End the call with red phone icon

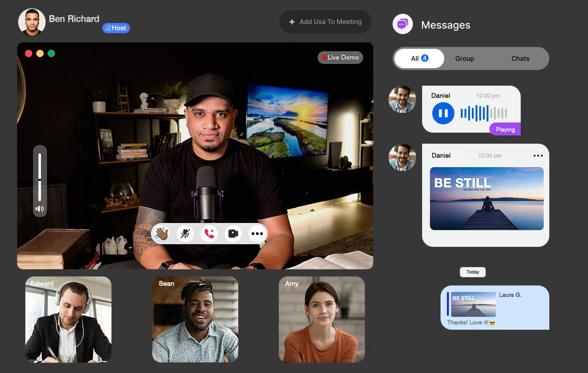pyautogui.click(x=209, y=234)
